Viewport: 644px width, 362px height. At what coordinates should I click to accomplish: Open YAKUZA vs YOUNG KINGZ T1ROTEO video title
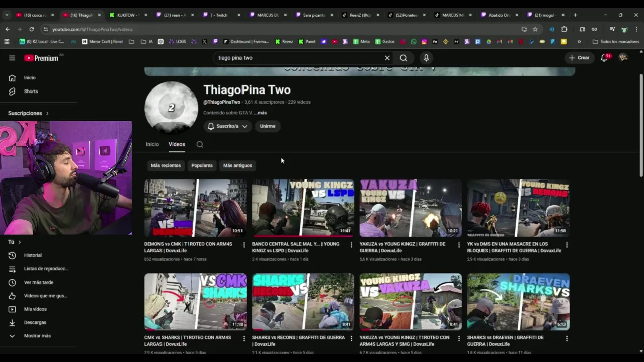pos(405,340)
